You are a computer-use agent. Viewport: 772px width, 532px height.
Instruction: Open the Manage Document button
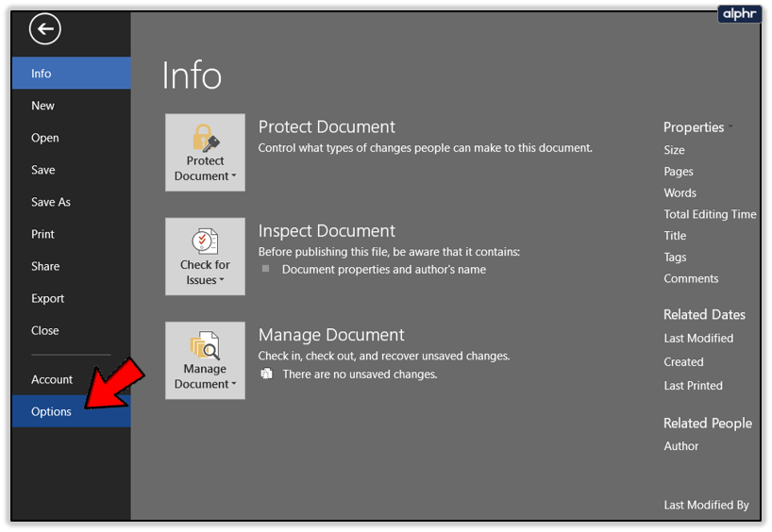(x=205, y=360)
